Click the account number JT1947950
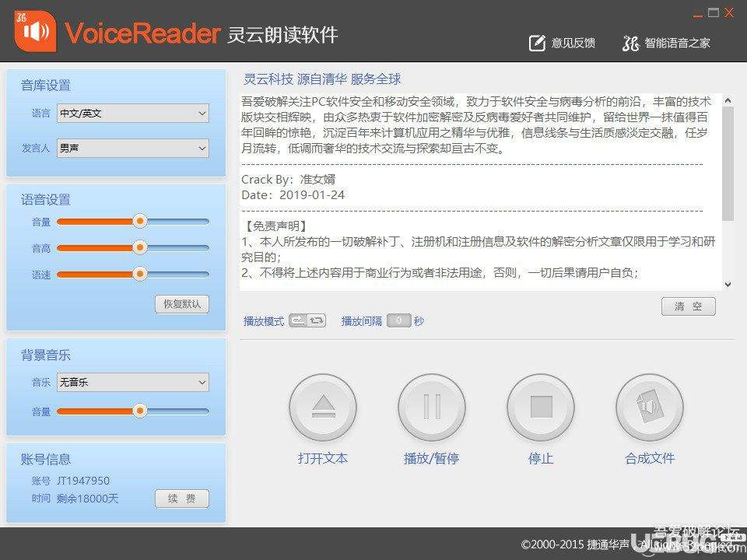The image size is (747, 560). pos(83,481)
